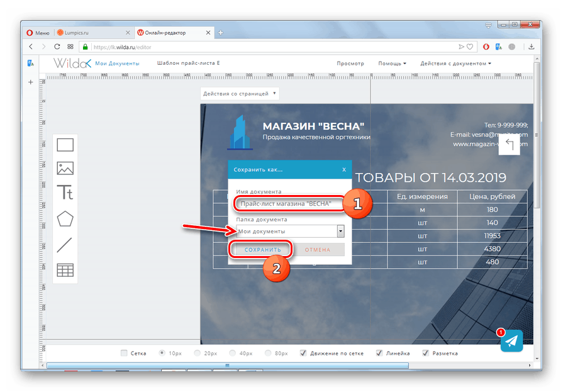
Task: Click the Цена, рублей column header
Action: [x=492, y=196]
